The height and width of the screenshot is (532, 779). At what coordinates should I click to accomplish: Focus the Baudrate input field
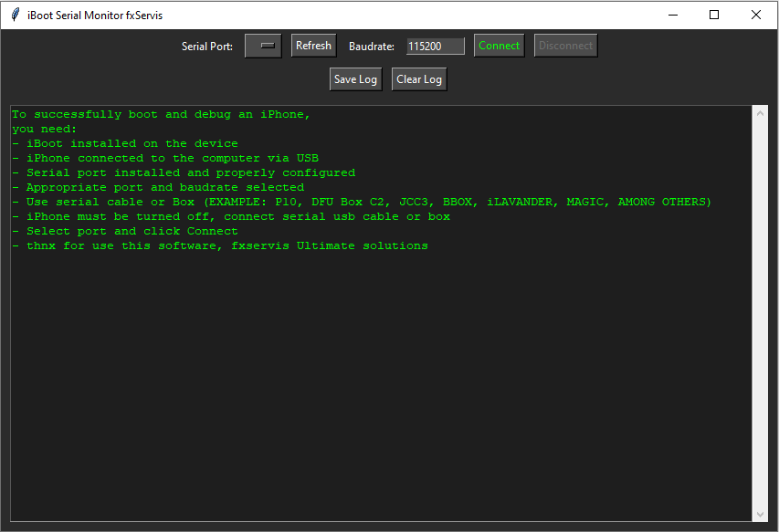[x=436, y=47]
